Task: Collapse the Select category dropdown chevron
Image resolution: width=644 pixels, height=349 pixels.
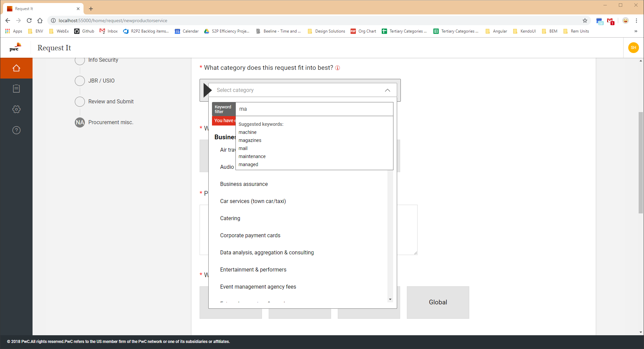Action: (x=387, y=90)
